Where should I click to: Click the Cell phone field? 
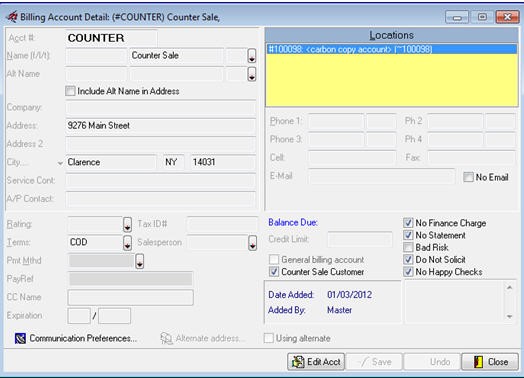click(x=352, y=158)
